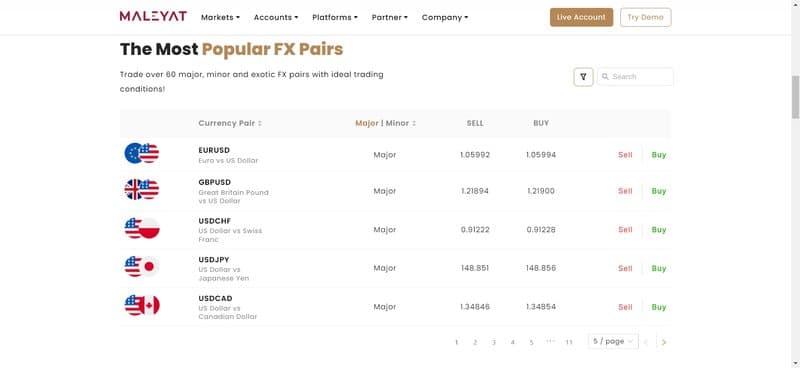Click the MALEYAT logo
This screenshot has height=368, width=800.
pos(153,16)
